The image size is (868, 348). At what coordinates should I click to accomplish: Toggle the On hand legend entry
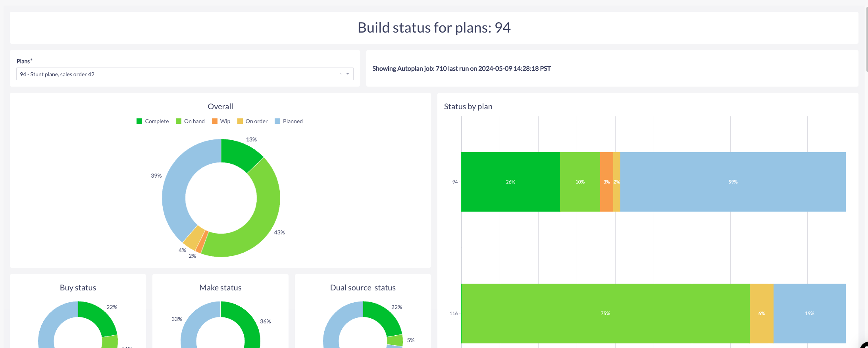[x=191, y=121]
